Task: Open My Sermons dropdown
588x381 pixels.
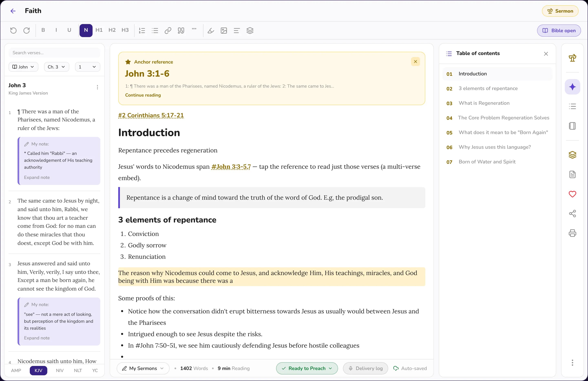Action: (x=143, y=368)
